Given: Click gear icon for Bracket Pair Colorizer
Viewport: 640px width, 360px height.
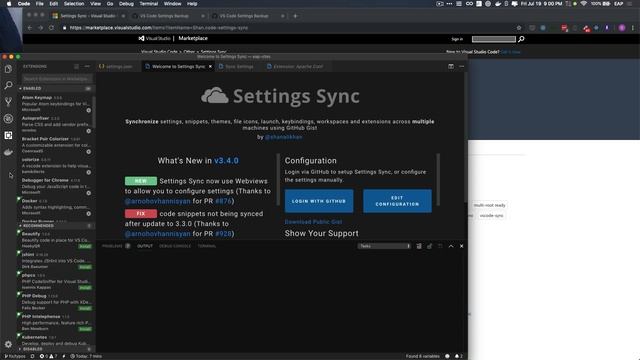Looking at the screenshot, I should point(89,151).
